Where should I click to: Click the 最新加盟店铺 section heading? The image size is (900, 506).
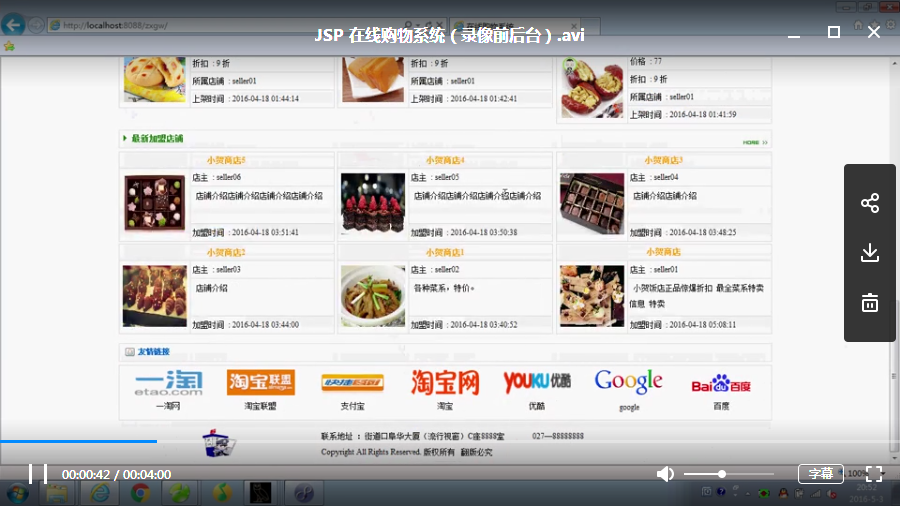[x=157, y=138]
